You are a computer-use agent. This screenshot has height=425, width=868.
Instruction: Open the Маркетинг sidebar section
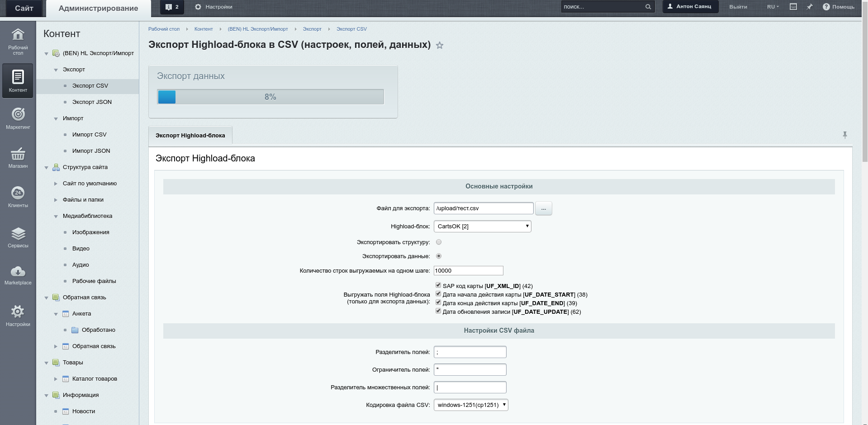point(18,118)
